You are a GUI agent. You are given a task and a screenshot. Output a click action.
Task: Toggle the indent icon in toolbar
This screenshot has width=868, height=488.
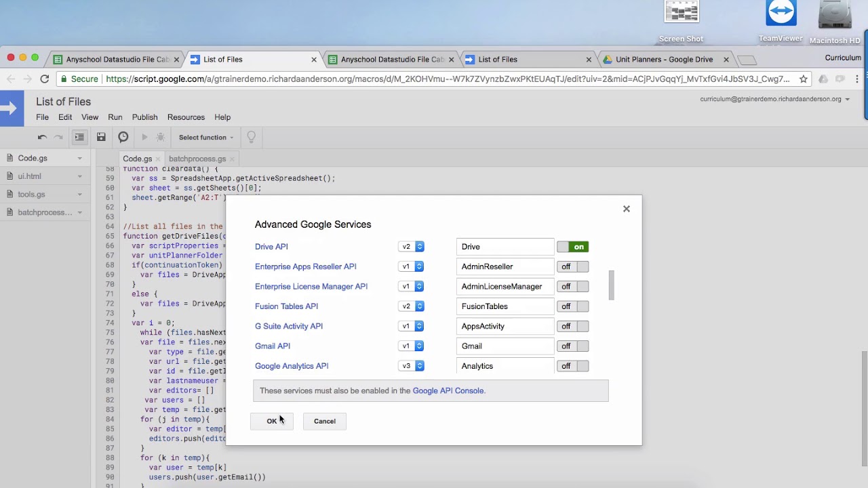coord(79,137)
